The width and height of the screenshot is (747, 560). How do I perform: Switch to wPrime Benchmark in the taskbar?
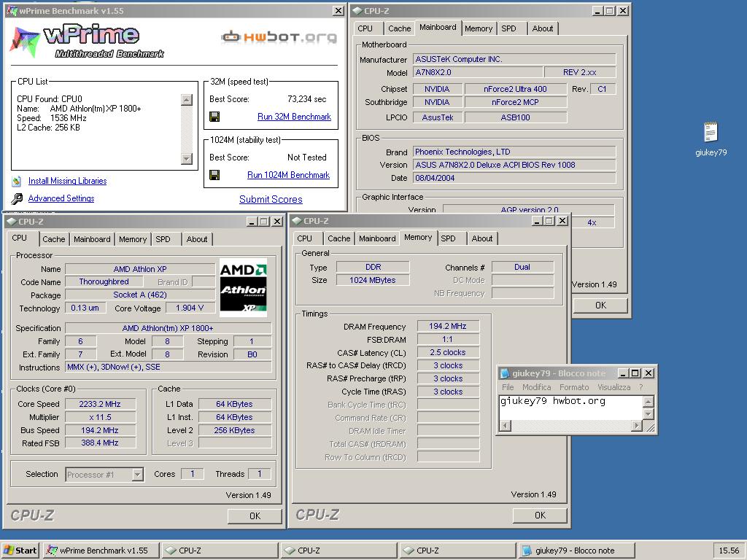[x=101, y=551]
